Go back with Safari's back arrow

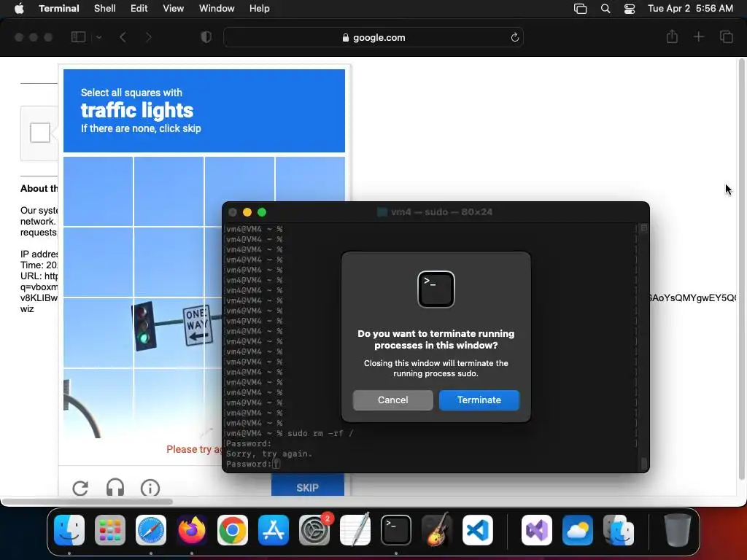(123, 37)
